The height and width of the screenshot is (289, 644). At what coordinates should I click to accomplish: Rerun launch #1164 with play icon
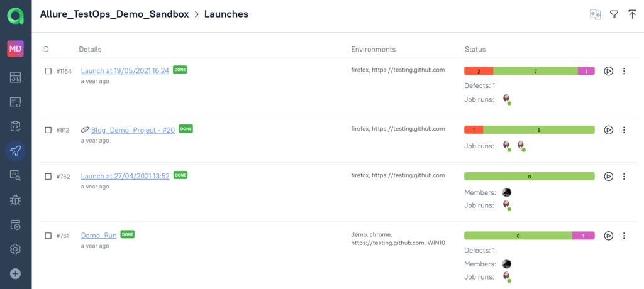(608, 71)
